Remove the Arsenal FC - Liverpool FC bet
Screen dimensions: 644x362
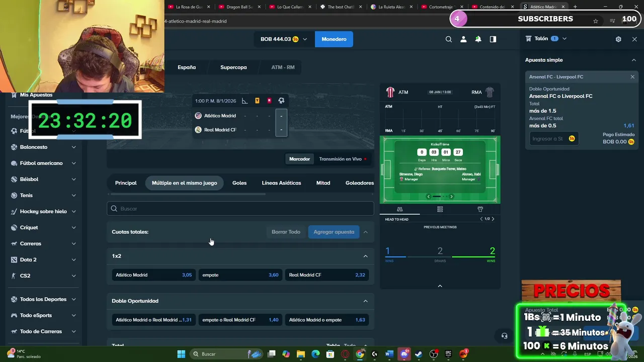pyautogui.click(x=632, y=77)
